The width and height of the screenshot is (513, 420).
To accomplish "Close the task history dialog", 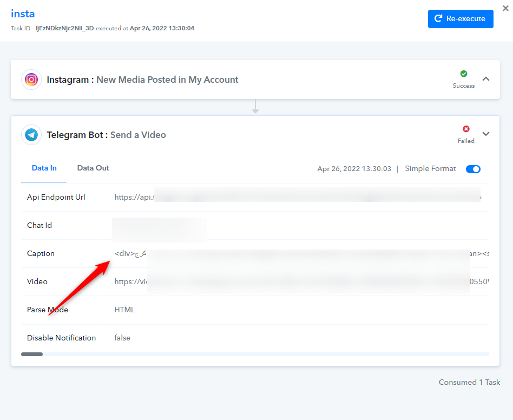I will 505,8.
